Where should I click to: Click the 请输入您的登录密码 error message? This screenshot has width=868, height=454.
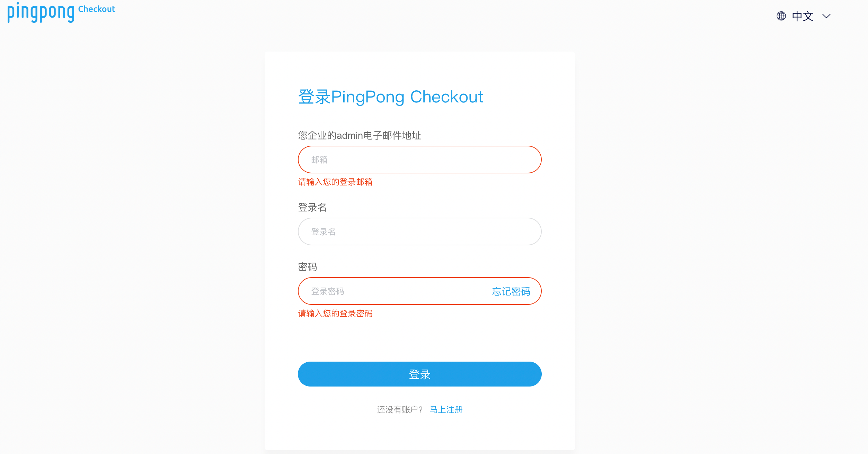point(335,314)
